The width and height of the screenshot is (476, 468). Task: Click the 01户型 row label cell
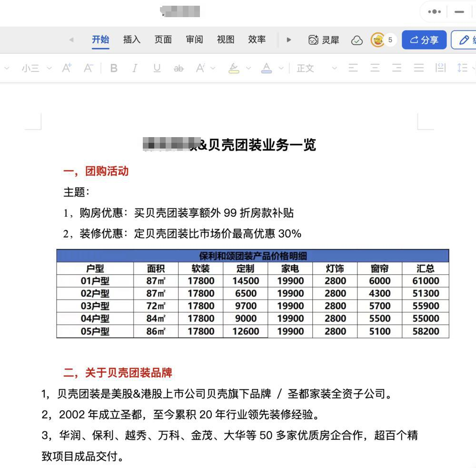95,281
